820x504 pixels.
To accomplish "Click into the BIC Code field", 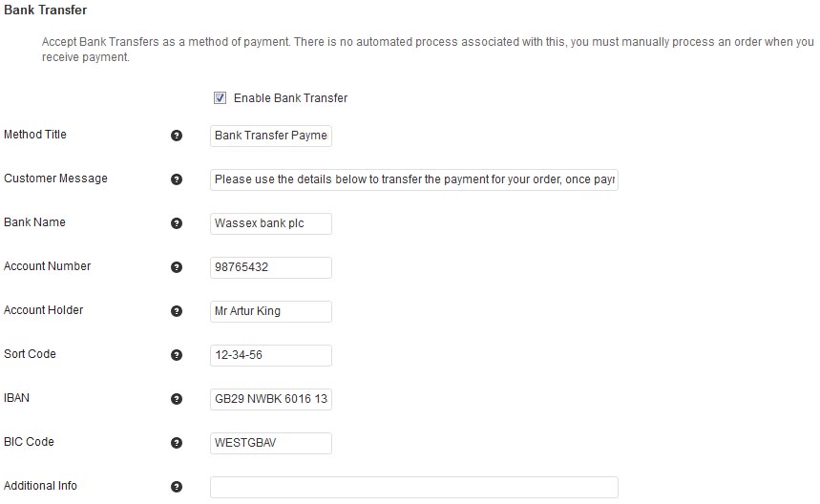I will pos(271,443).
